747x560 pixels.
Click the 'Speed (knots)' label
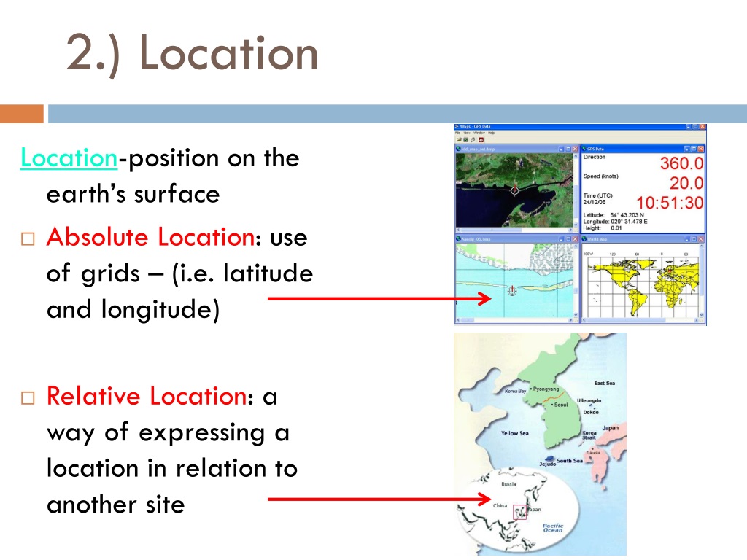coord(601,176)
